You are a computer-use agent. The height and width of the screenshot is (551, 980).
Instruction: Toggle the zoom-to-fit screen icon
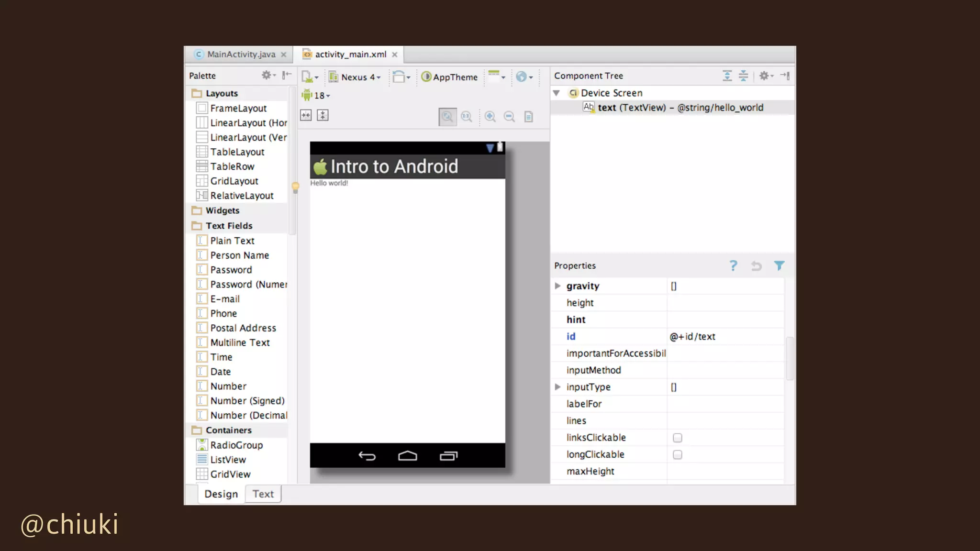[x=447, y=116]
